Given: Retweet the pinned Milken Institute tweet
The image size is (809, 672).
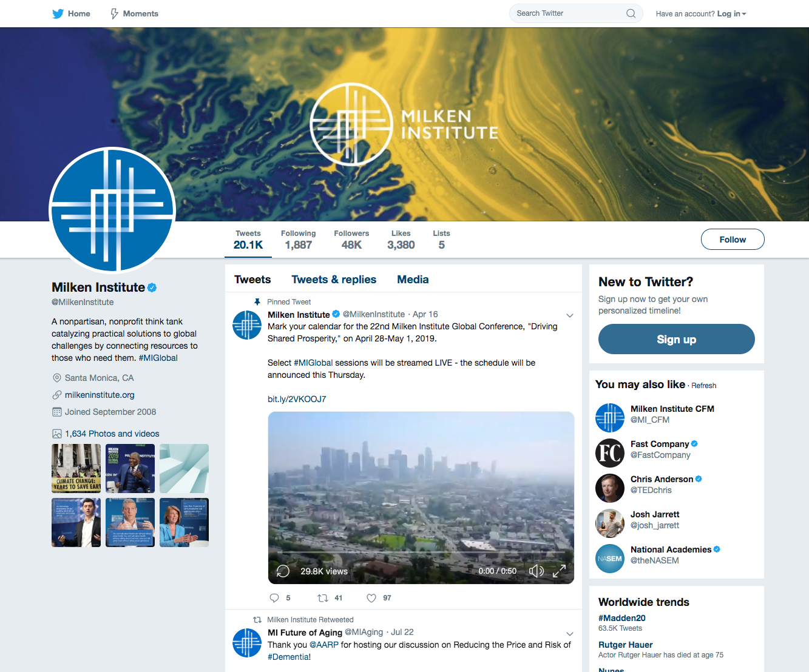Looking at the screenshot, I should [323, 598].
